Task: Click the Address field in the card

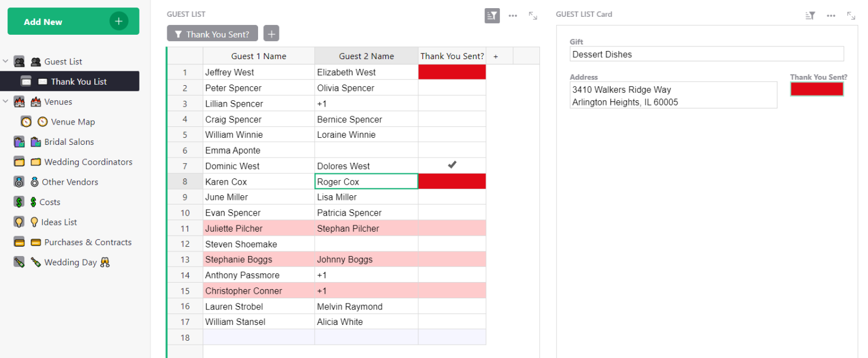Action: (x=673, y=95)
